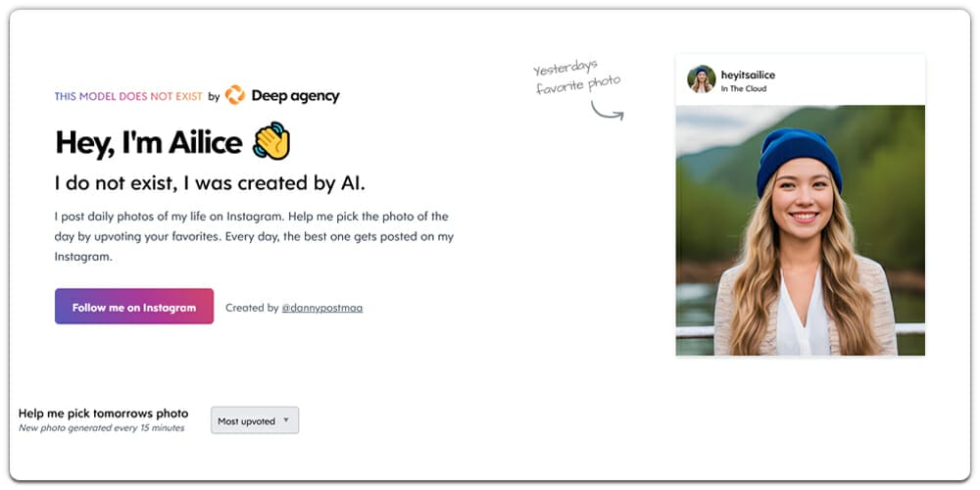Screen dimensions: 980x490
Task: Click the paragraph about posting daily photos
Action: coord(253,236)
